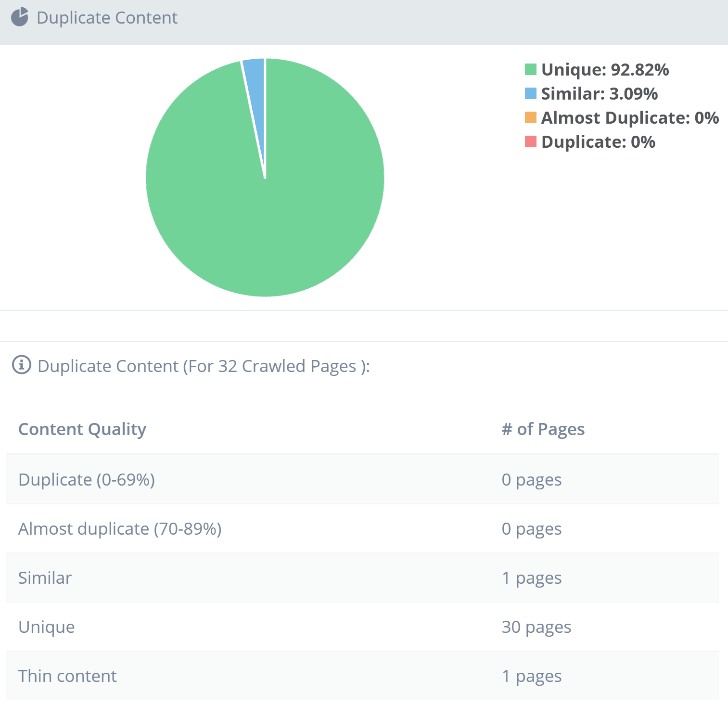The image size is (728, 706).
Task: Click the red Duplicate legend swatch
Action: tap(530, 141)
